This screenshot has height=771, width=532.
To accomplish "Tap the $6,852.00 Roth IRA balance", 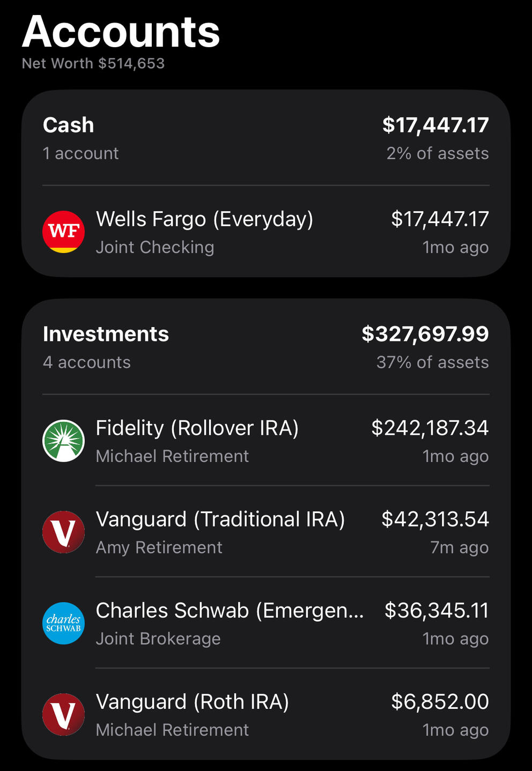I will [440, 701].
